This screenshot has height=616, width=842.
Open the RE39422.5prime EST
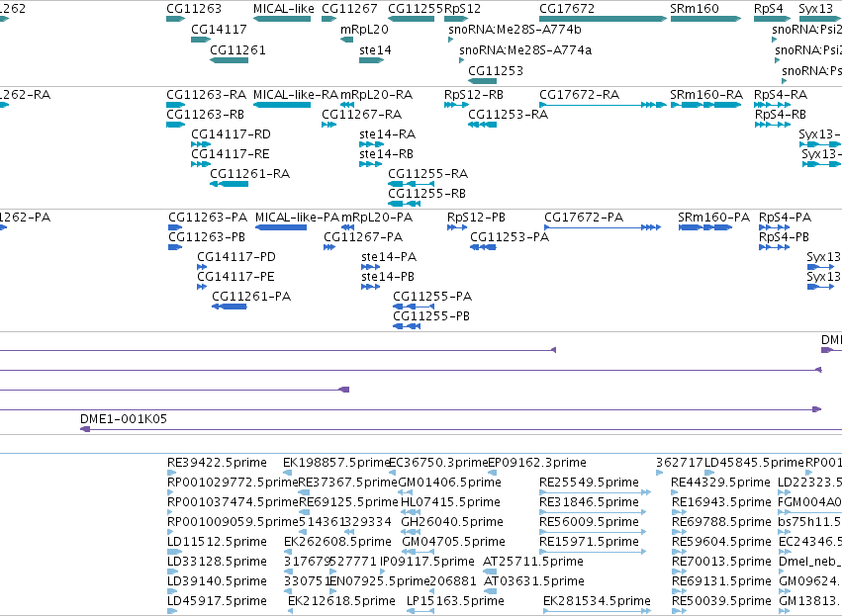tap(171, 473)
